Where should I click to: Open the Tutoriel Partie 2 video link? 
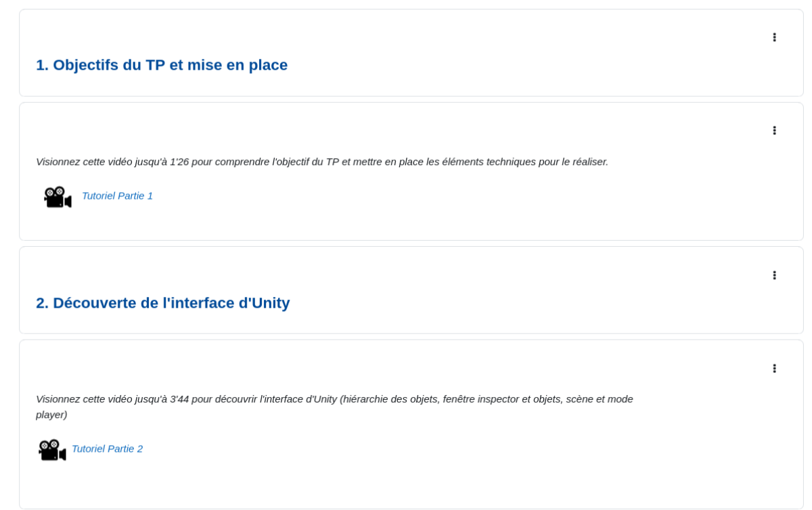click(107, 448)
